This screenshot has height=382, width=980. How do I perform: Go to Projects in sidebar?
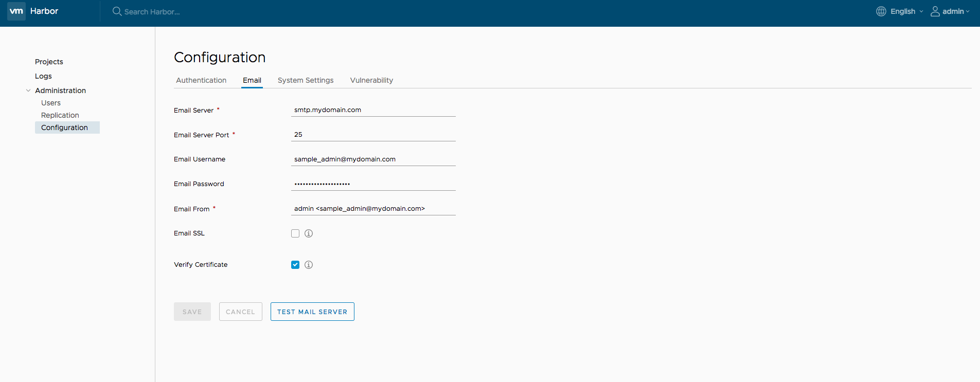pos(49,62)
